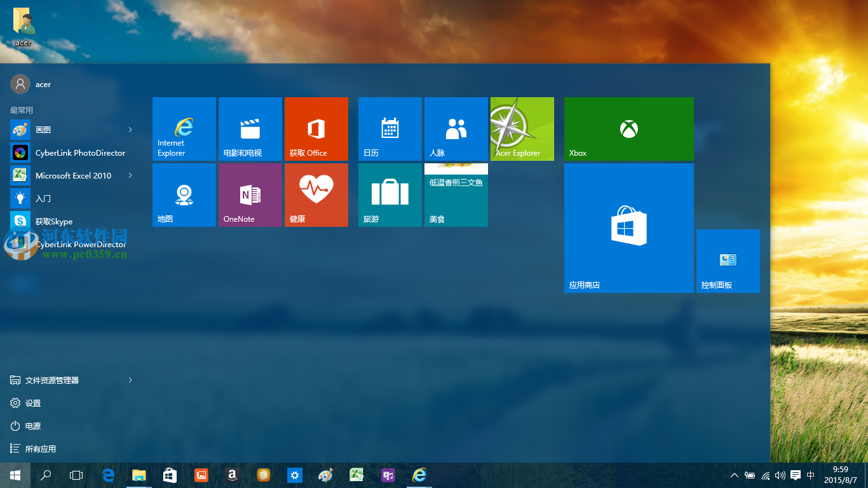Expand hidden icons in the system tray
Viewport: 868px width, 488px height.
click(734, 475)
